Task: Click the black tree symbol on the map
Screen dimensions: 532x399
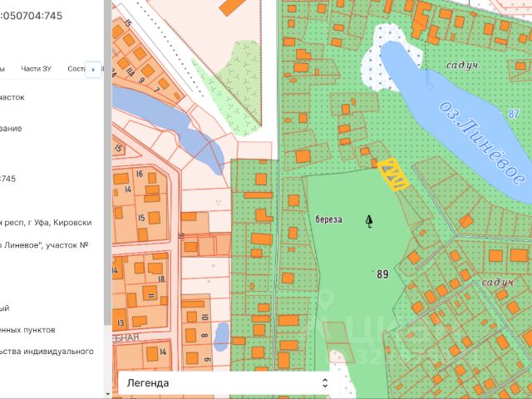Action: tap(369, 221)
